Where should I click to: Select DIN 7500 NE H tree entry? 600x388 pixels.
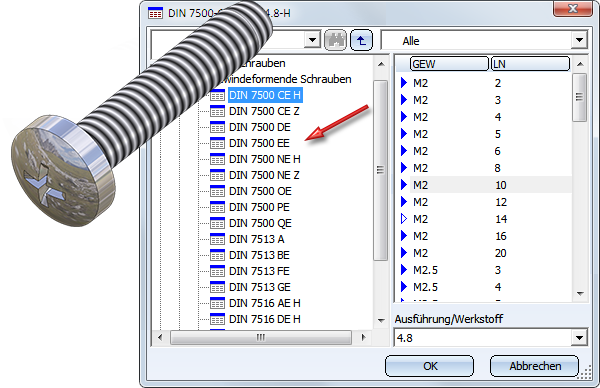264,159
